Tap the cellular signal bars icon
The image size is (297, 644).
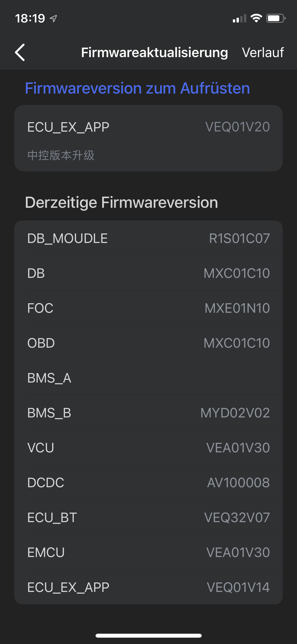(x=239, y=19)
